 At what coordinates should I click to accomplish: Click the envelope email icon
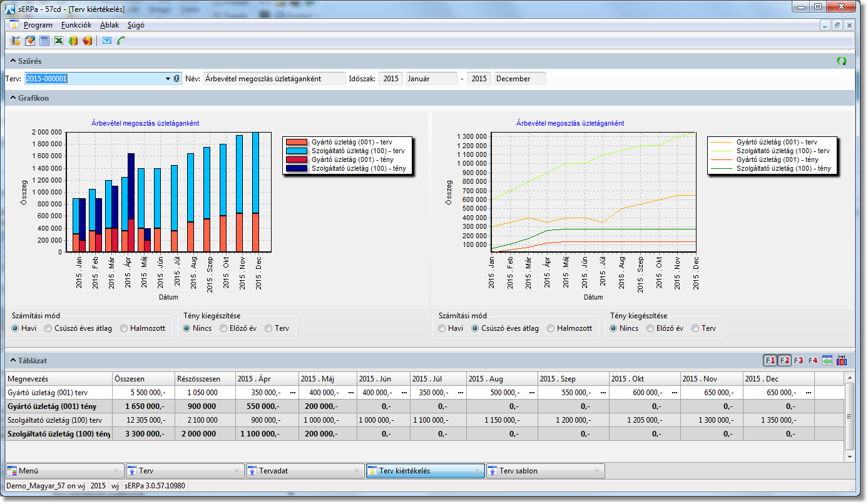coord(107,41)
